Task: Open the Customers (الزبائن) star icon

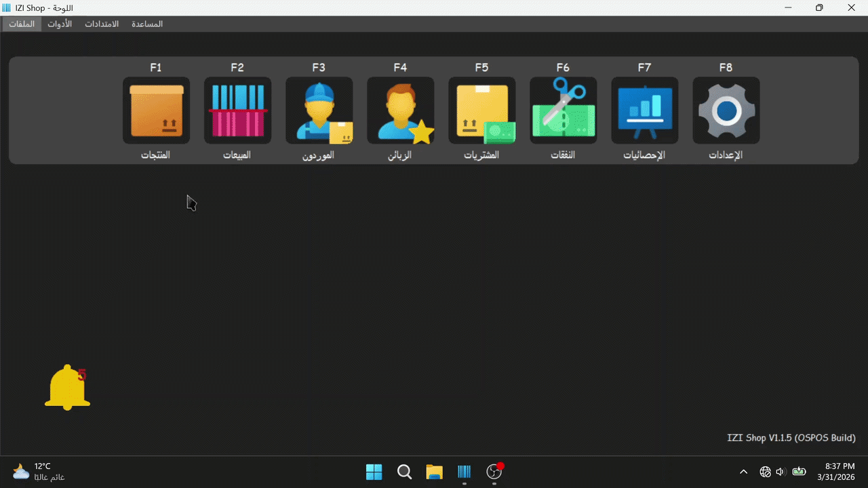Action: click(401, 110)
